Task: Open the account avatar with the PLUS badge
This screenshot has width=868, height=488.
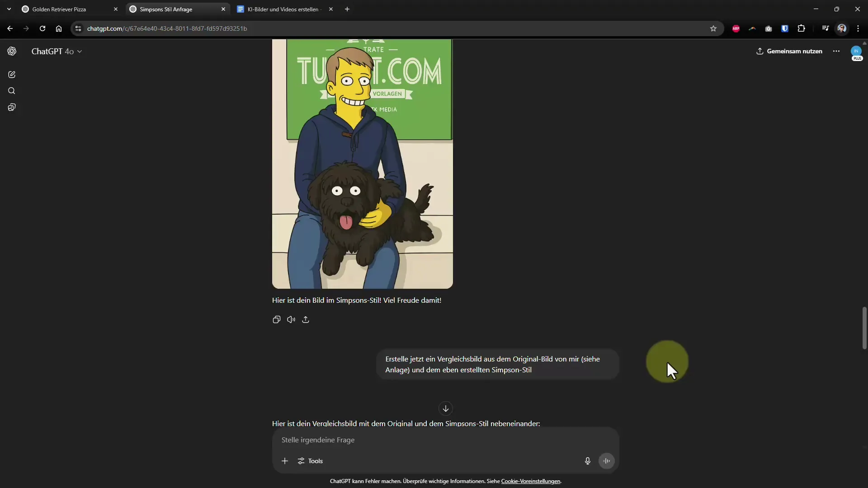Action: tap(857, 53)
